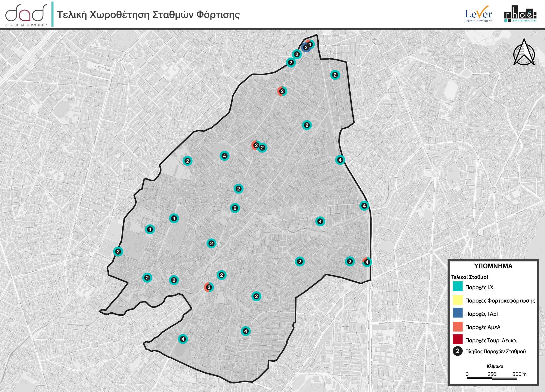545x392 pixels.
Task: Click the yellow Παροχές Φορτοκεφόρτωσης swatch
Action: 458,301
